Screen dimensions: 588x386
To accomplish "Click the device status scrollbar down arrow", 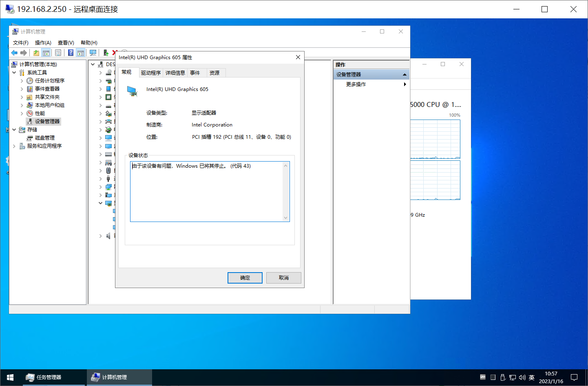I will pos(286,218).
